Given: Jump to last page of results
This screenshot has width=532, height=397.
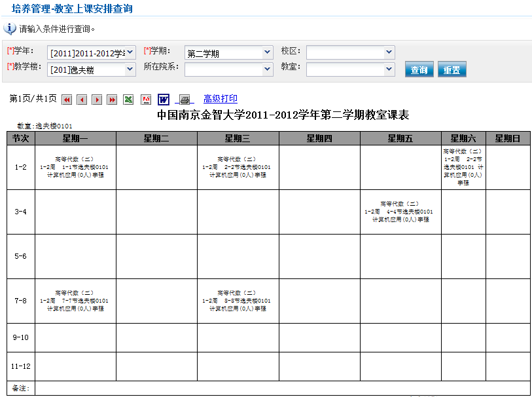Looking at the screenshot, I should pyautogui.click(x=113, y=100).
